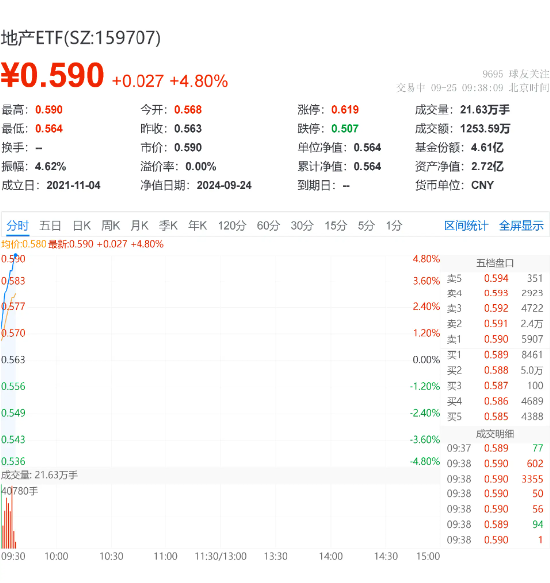This screenshot has height=583, width=550.
Task: Click the 均价:0.580 label above chart
Action: [23, 244]
